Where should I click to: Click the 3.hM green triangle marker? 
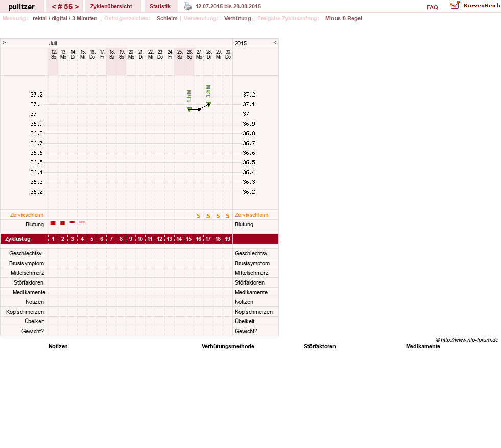tap(209, 104)
